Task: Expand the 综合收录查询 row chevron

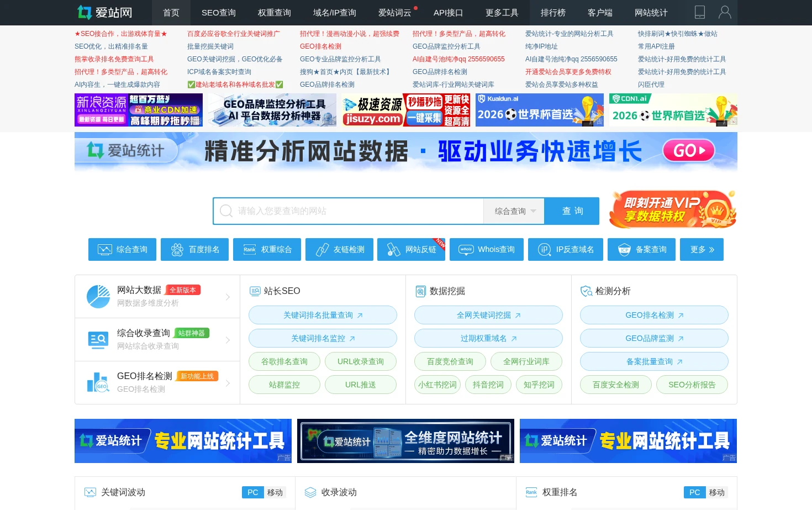Action: point(228,340)
